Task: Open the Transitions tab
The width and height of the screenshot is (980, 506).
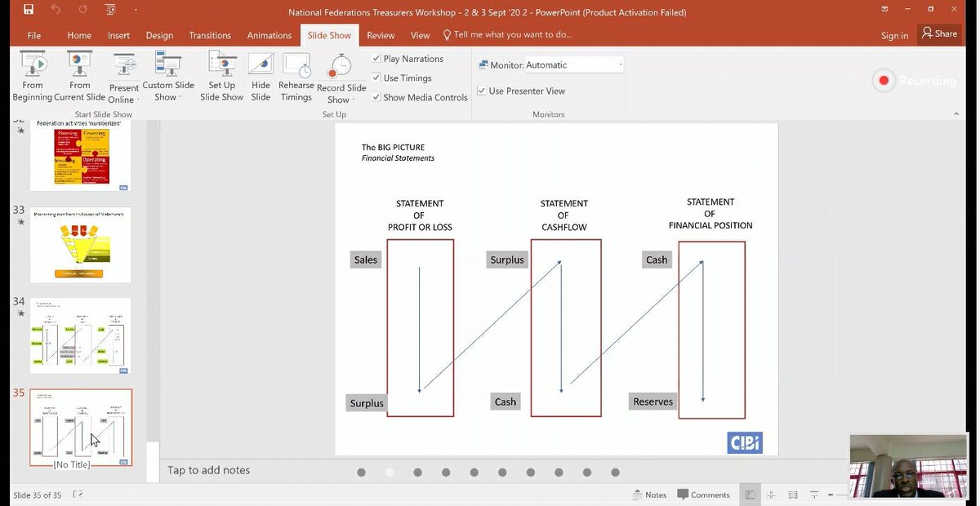Action: [x=211, y=35]
